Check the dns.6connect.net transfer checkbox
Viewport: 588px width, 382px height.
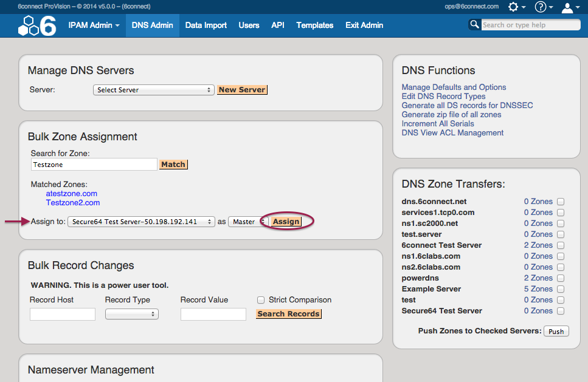click(561, 202)
